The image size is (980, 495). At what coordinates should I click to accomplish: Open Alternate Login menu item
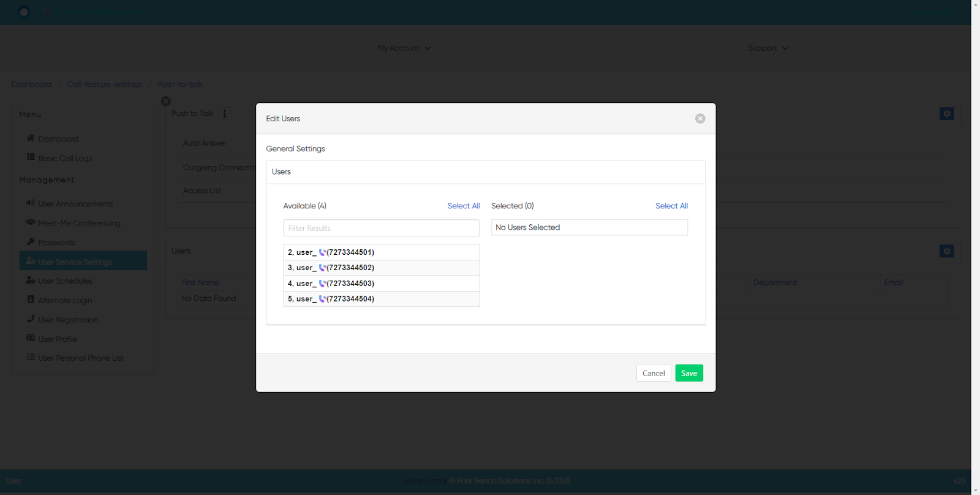65,300
